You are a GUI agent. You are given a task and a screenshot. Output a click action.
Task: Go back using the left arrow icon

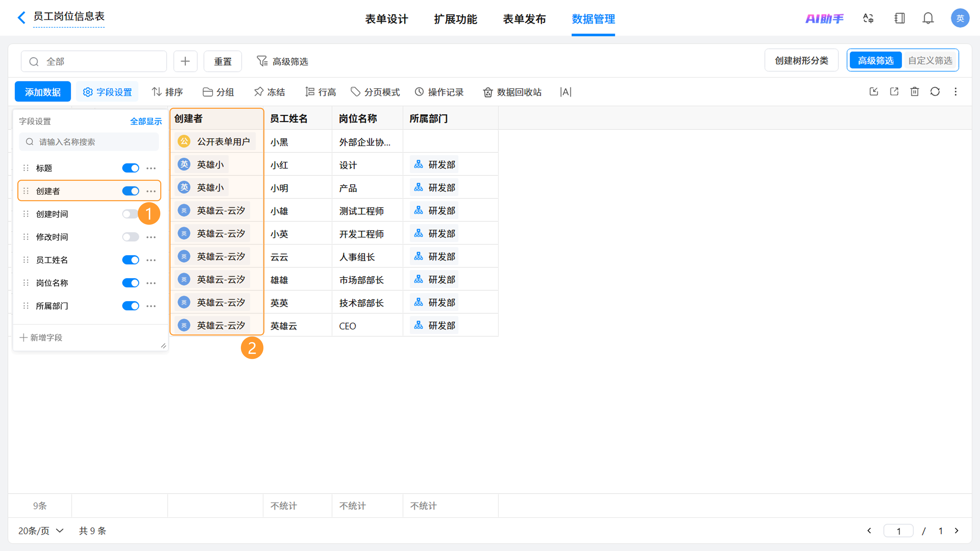coord(22,18)
